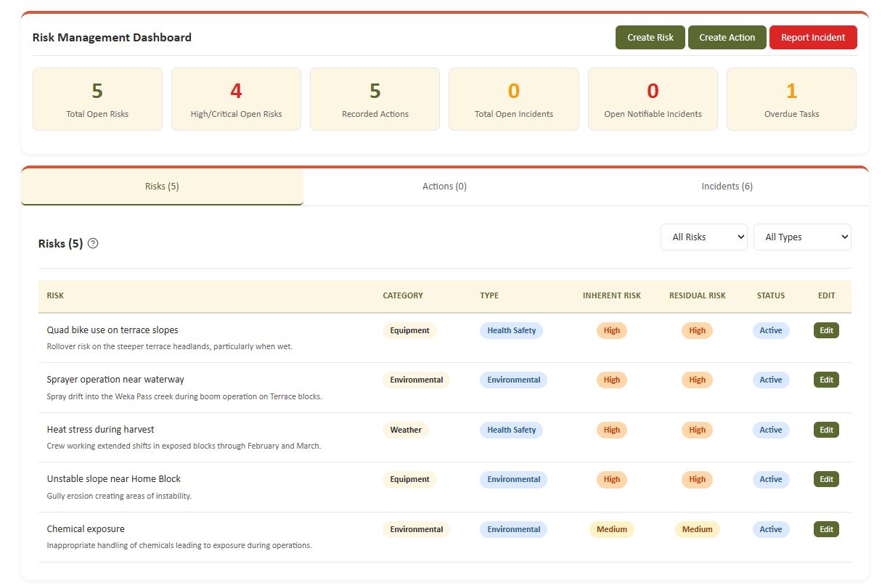Click the STATUS column header
This screenshot has width=882, height=588.
[770, 295]
